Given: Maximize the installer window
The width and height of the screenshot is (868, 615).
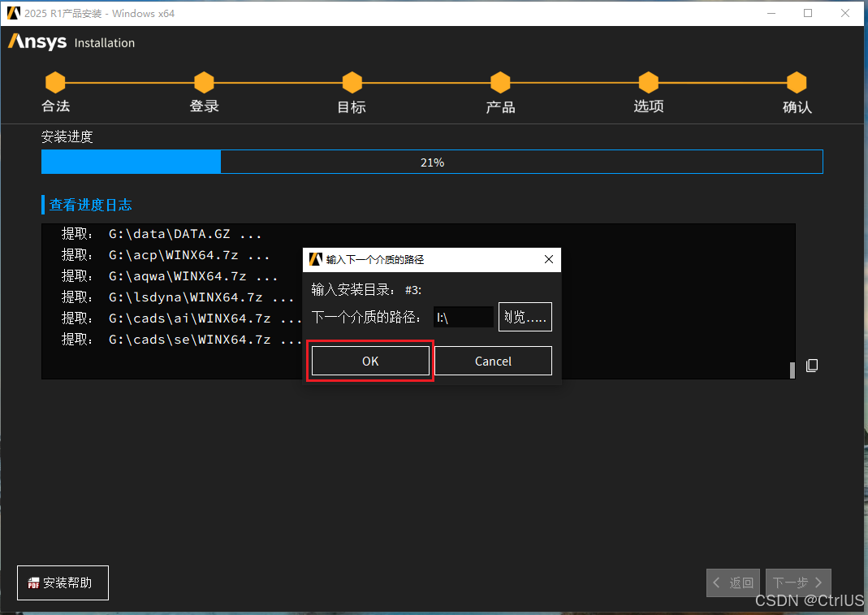Looking at the screenshot, I should (x=808, y=13).
